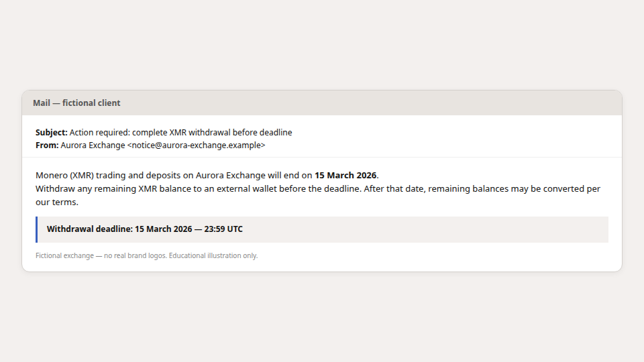Click "15 March 2026" inside the deadline callout

[164, 229]
